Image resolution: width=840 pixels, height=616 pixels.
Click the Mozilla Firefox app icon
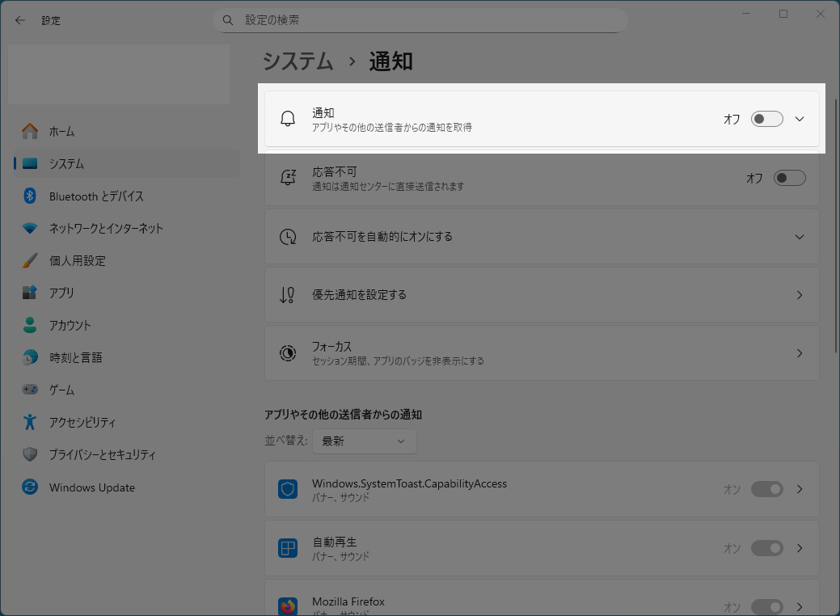288,605
